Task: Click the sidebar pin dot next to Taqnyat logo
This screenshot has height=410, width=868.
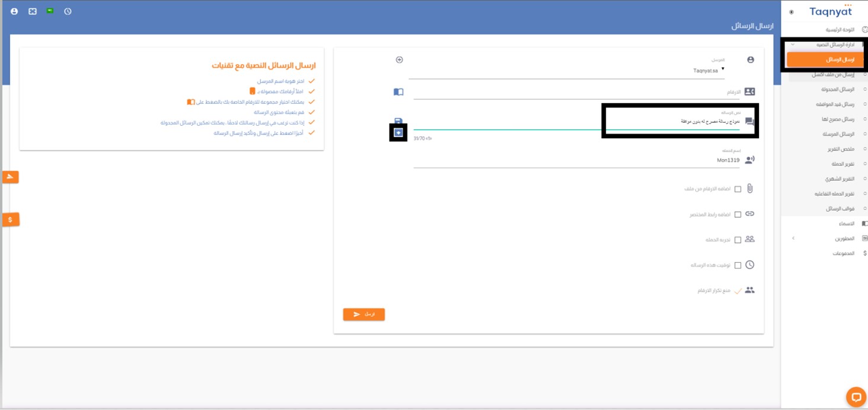Action: click(x=792, y=12)
